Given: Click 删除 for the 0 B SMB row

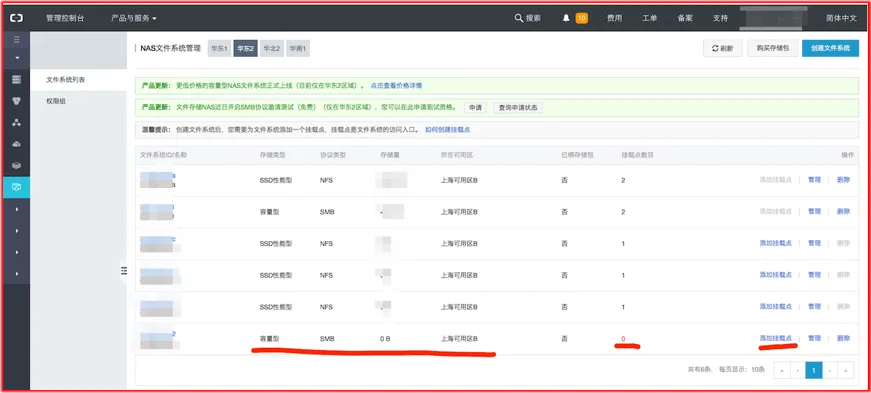Looking at the screenshot, I should click(x=843, y=338).
